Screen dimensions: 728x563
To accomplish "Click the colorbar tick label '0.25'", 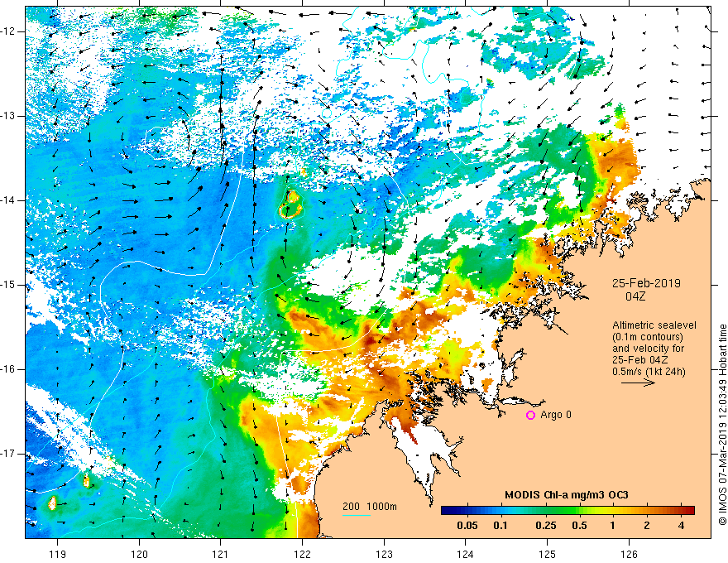I will tap(545, 526).
